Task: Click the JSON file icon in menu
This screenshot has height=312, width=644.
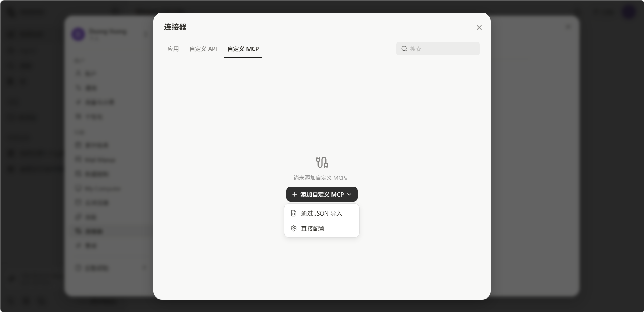Action: pyautogui.click(x=294, y=213)
